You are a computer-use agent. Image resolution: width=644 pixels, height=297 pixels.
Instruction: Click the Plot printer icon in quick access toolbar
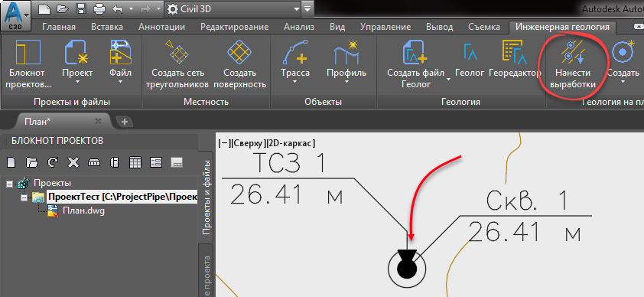click(99, 8)
